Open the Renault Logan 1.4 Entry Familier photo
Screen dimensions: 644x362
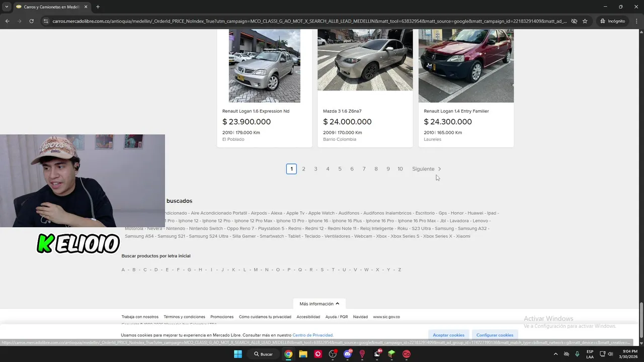(466, 65)
